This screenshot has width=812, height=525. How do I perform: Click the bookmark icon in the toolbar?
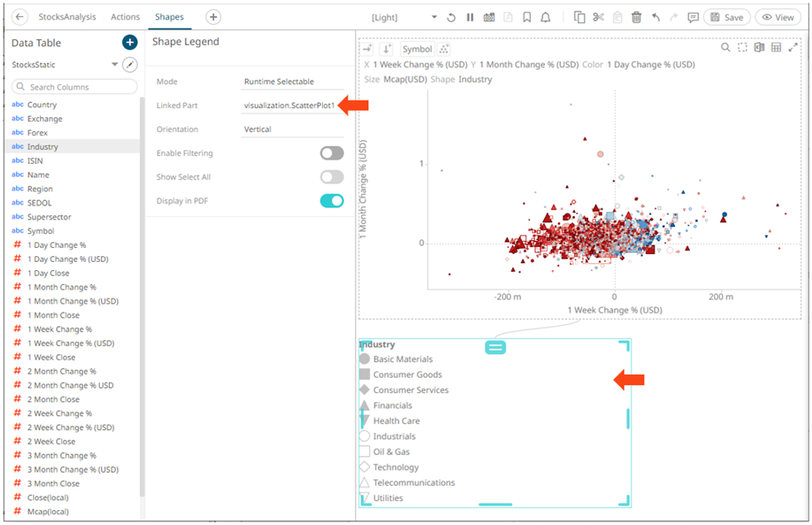pos(526,17)
